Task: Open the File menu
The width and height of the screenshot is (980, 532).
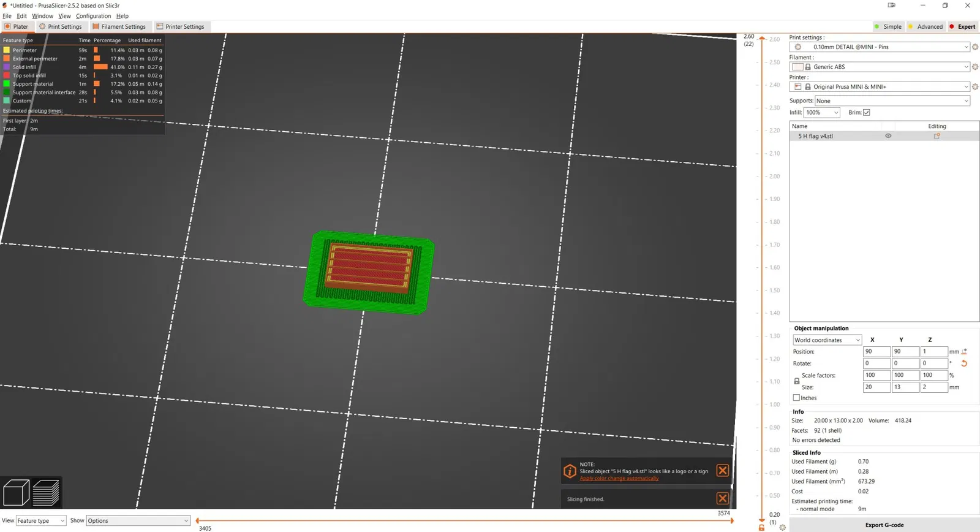Action: pyautogui.click(x=7, y=16)
